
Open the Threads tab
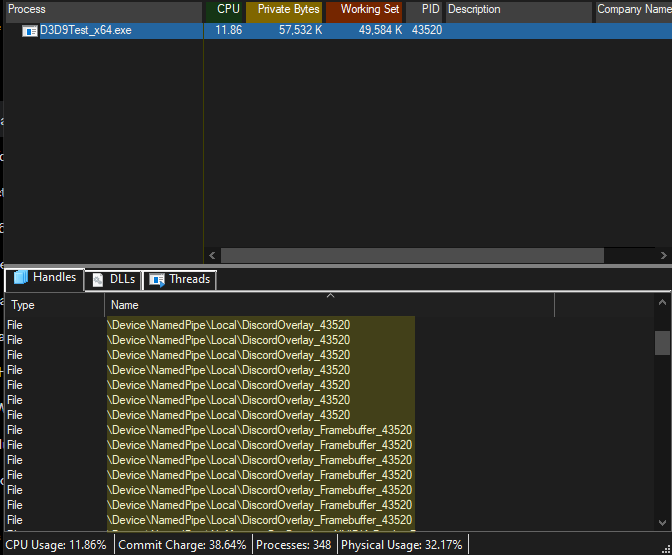180,280
